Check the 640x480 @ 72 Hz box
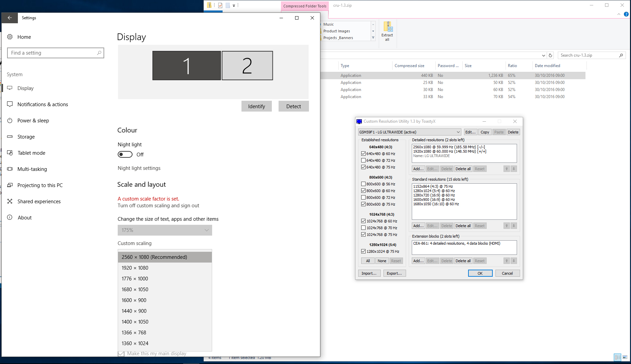 pos(363,160)
